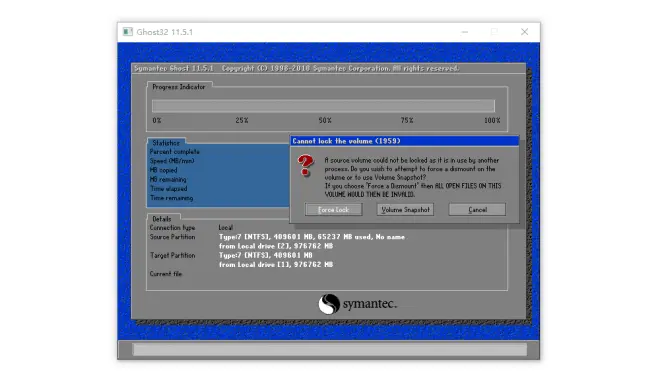Click the 'Progress Indicator' label
This screenshot has height=378, width=660.
(x=178, y=87)
